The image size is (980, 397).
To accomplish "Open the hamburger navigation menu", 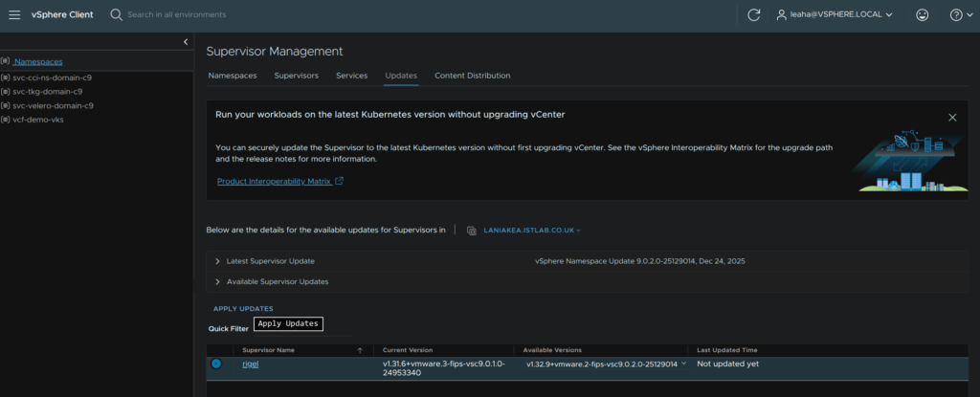I will 14,14.
